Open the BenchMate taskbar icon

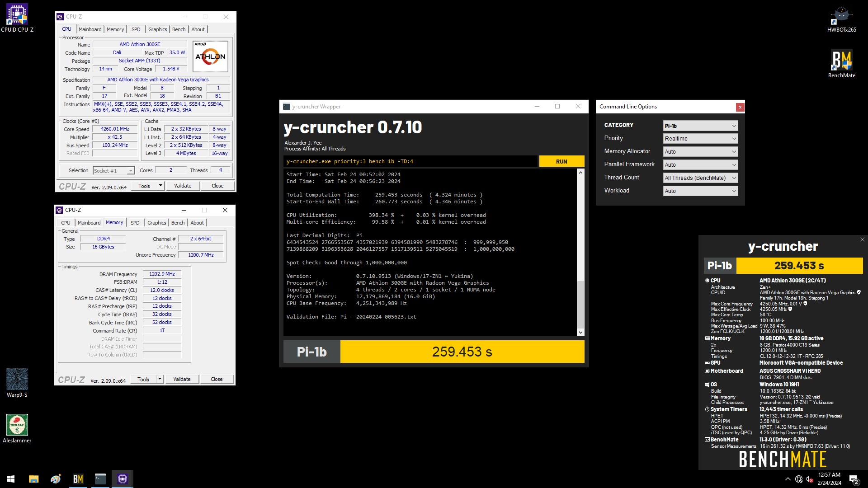click(78, 479)
